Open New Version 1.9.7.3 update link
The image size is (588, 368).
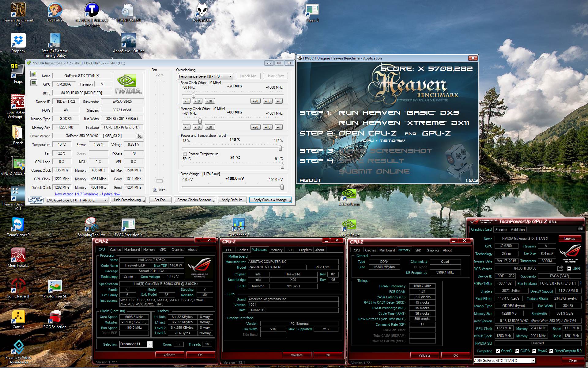[x=88, y=194]
